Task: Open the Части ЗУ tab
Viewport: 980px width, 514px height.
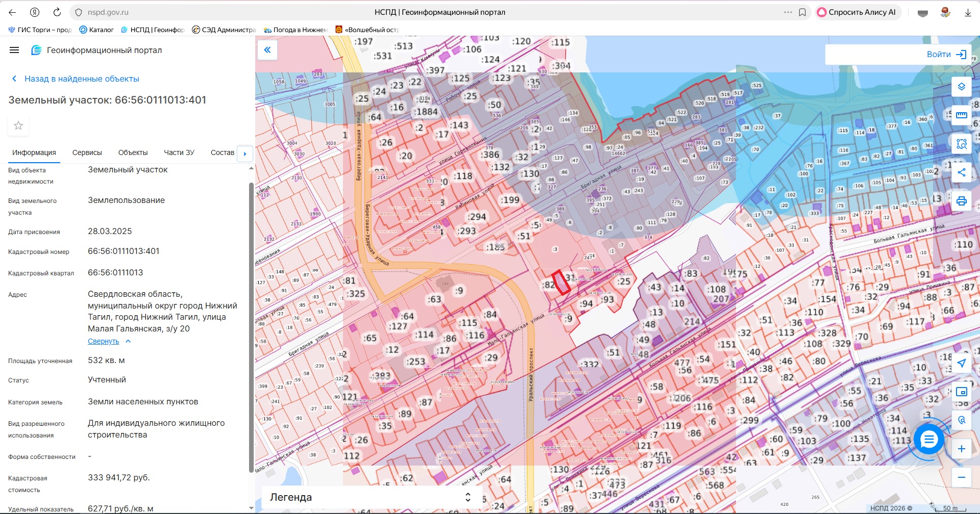Action: (179, 152)
